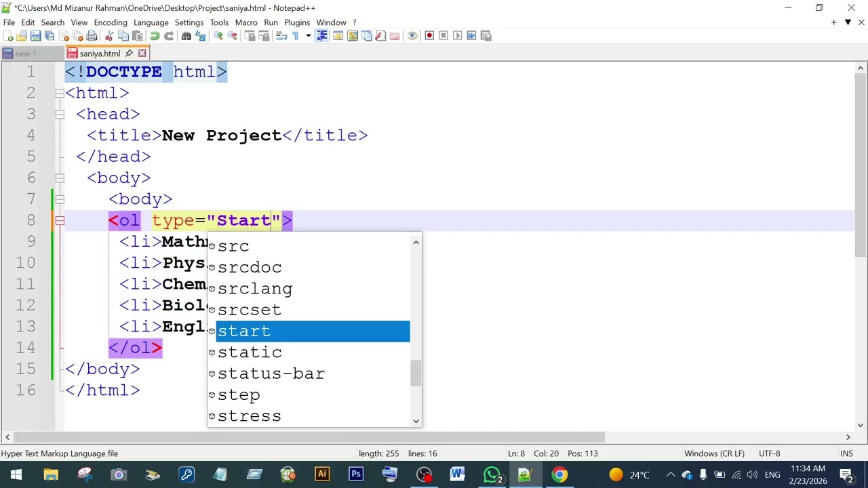Click the Print toolbar icon

click(x=92, y=36)
